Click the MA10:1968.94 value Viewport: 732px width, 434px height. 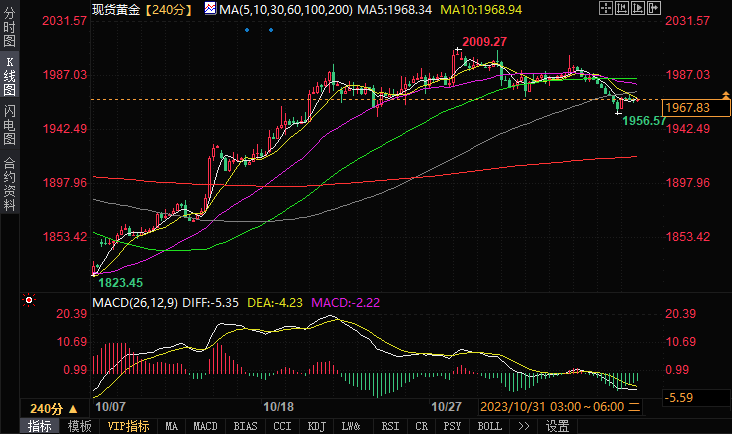point(481,9)
